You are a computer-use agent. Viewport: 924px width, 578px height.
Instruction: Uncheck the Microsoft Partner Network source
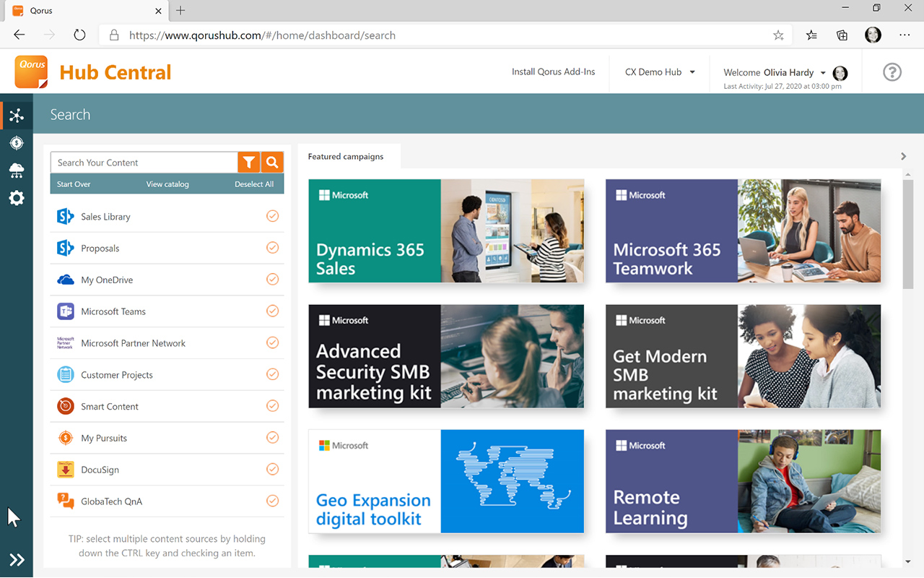(272, 342)
